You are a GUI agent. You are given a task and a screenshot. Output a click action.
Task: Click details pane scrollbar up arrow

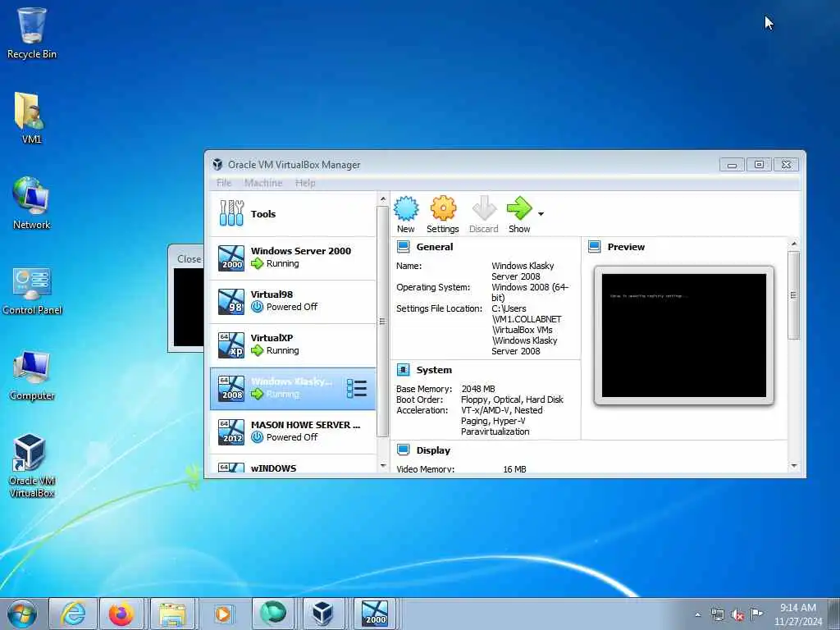[794, 244]
